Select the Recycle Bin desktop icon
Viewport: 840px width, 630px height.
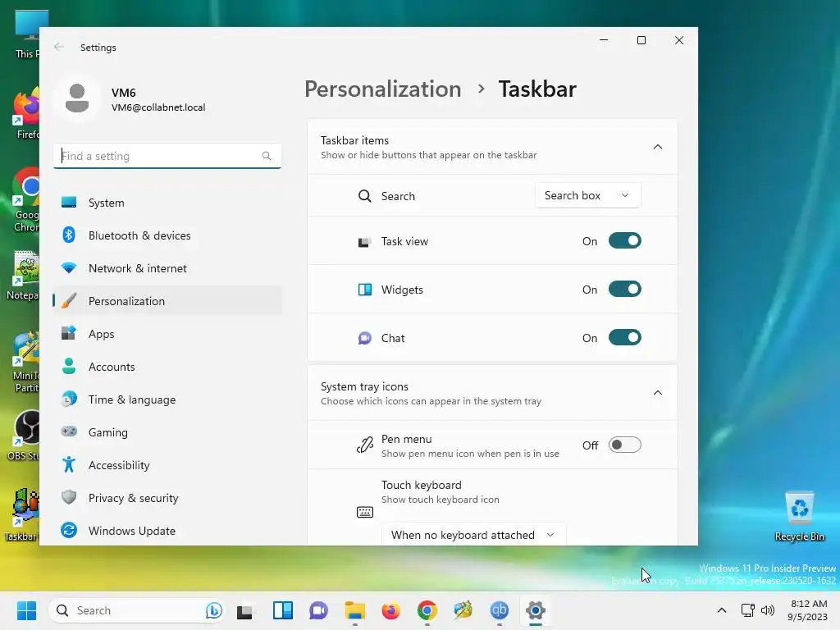pos(799,517)
